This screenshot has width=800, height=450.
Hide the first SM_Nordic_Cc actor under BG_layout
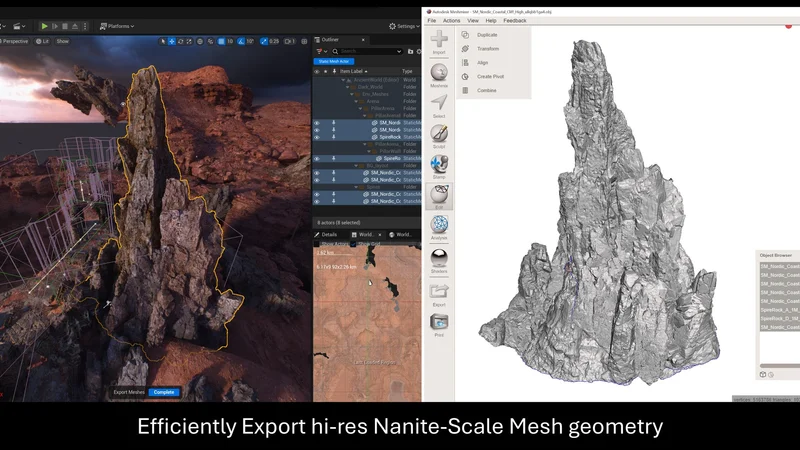click(x=317, y=173)
